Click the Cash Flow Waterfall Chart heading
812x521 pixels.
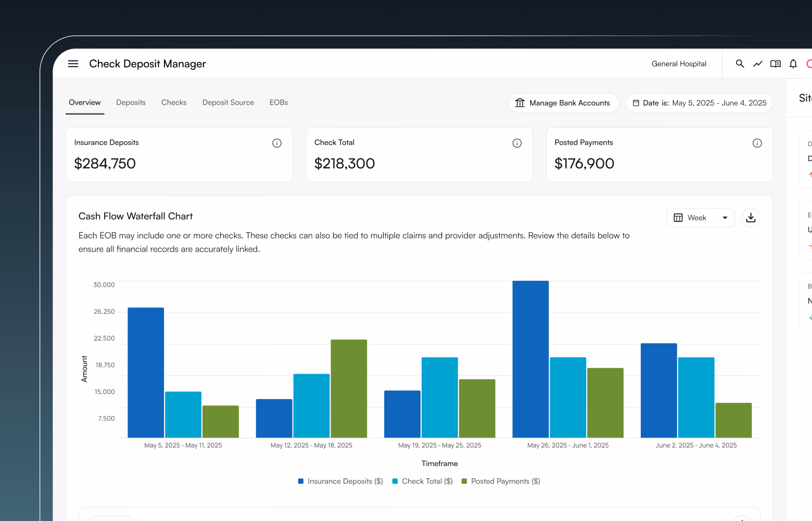tap(136, 216)
